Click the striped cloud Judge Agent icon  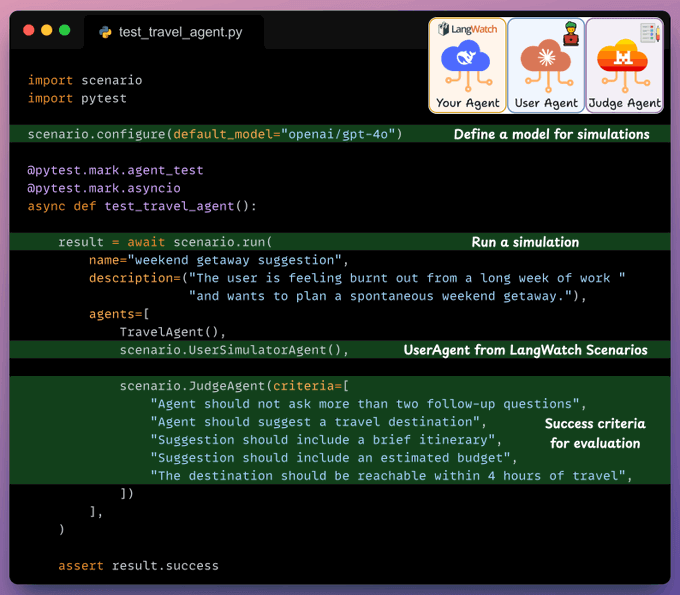point(622,65)
